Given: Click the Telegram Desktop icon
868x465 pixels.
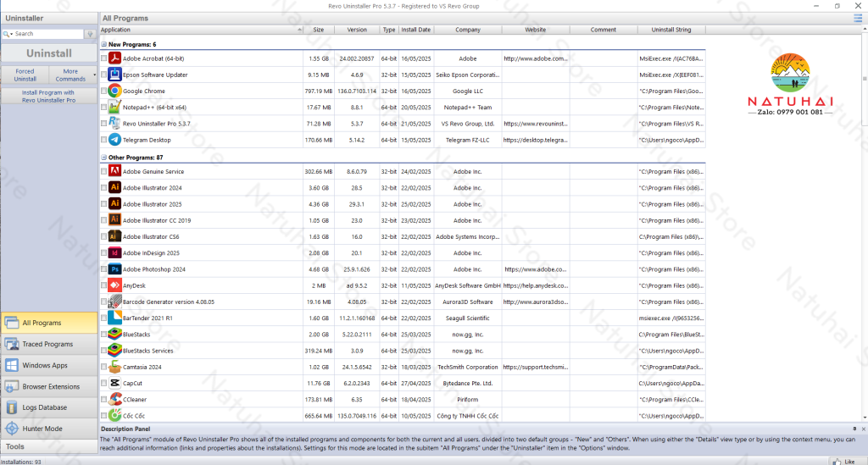Looking at the screenshot, I should point(114,140).
